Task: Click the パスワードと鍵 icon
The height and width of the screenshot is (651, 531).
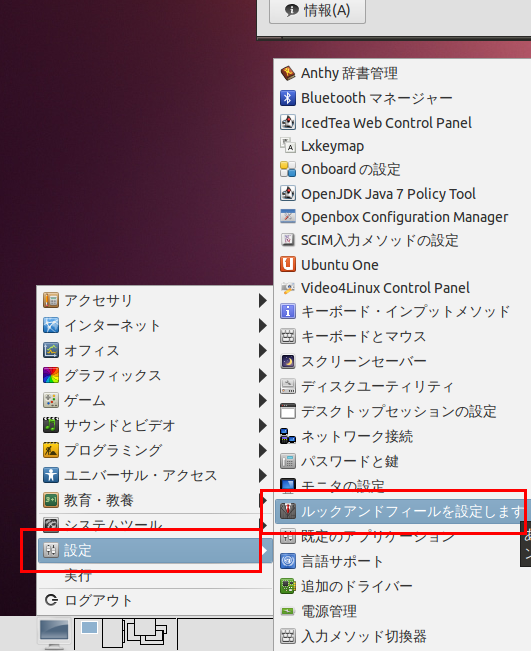Action: 288,461
